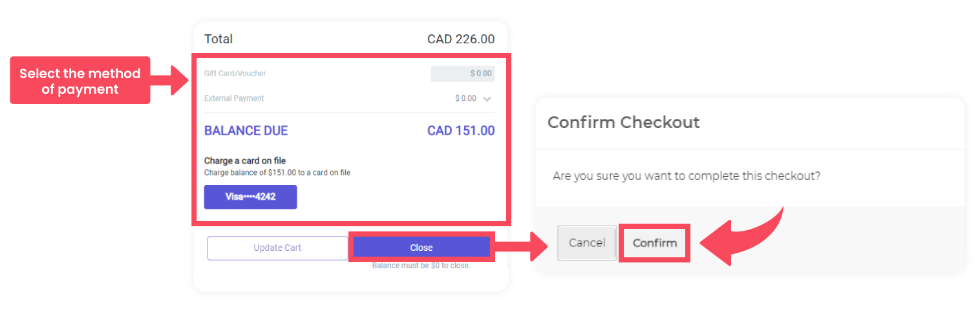Select the Gift Card/Voucher label
This screenshot has height=309, width=980.
[235, 74]
